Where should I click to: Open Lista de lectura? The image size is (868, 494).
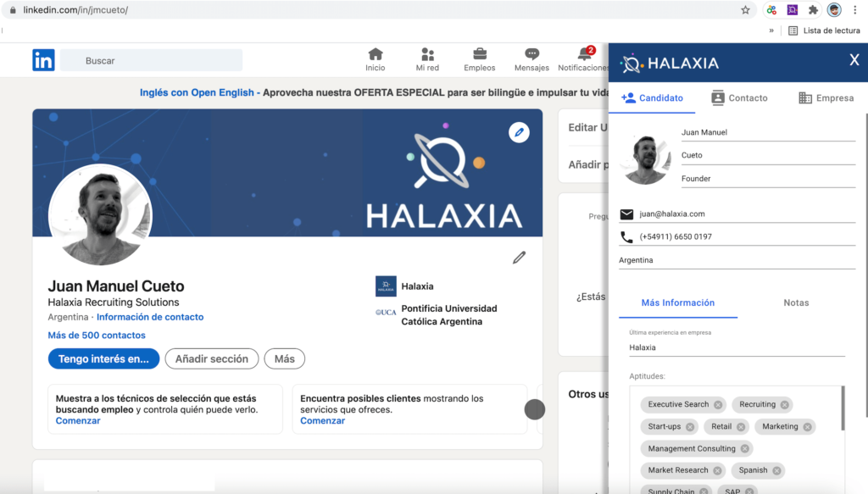[824, 31]
